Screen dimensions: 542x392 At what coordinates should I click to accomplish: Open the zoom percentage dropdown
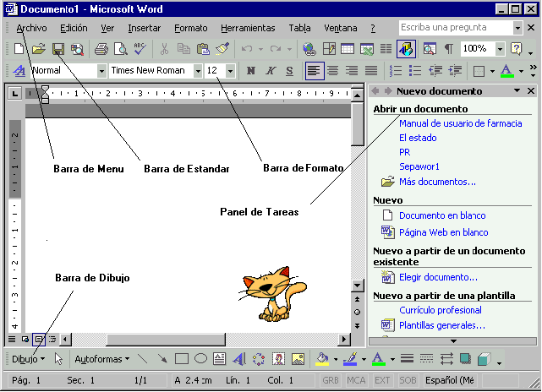coord(498,49)
